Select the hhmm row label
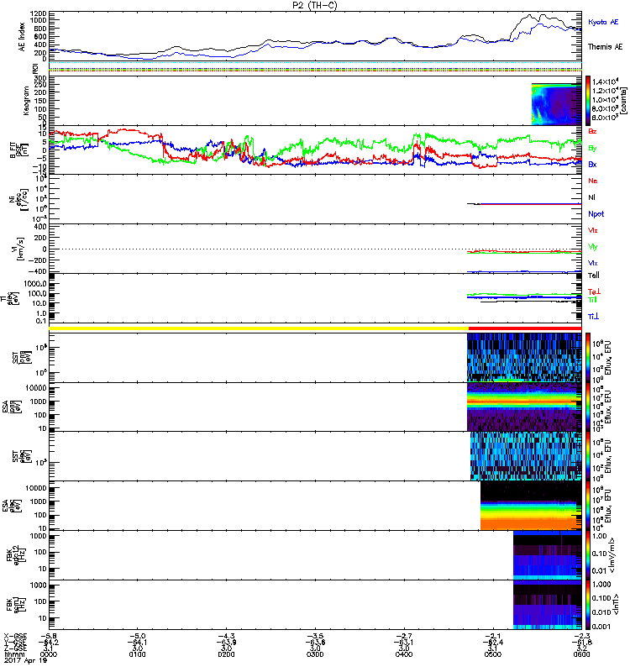The image size is (630, 672). click(14, 654)
